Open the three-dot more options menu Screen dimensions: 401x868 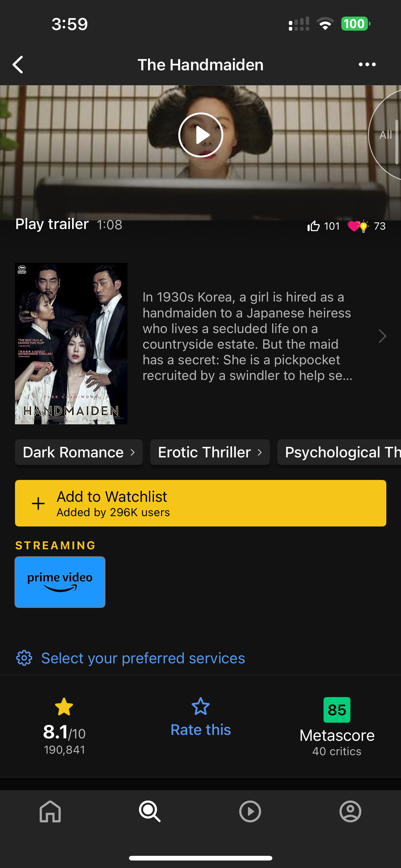click(x=367, y=64)
